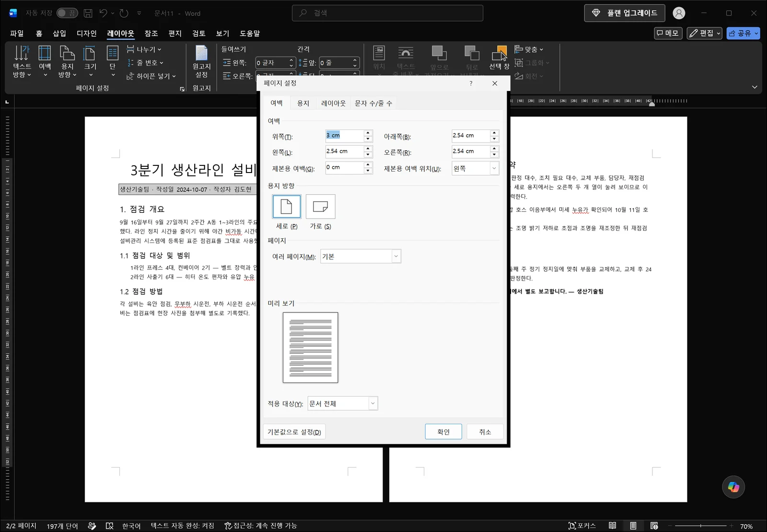Open the 맞춤 align menu icon
This screenshot has height=532, width=767.
(519, 49)
